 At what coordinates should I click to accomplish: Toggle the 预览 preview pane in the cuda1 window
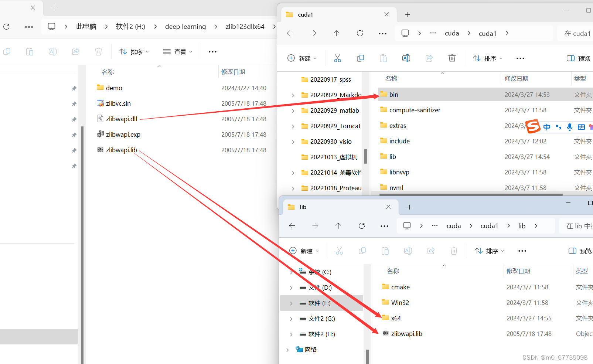click(x=578, y=58)
